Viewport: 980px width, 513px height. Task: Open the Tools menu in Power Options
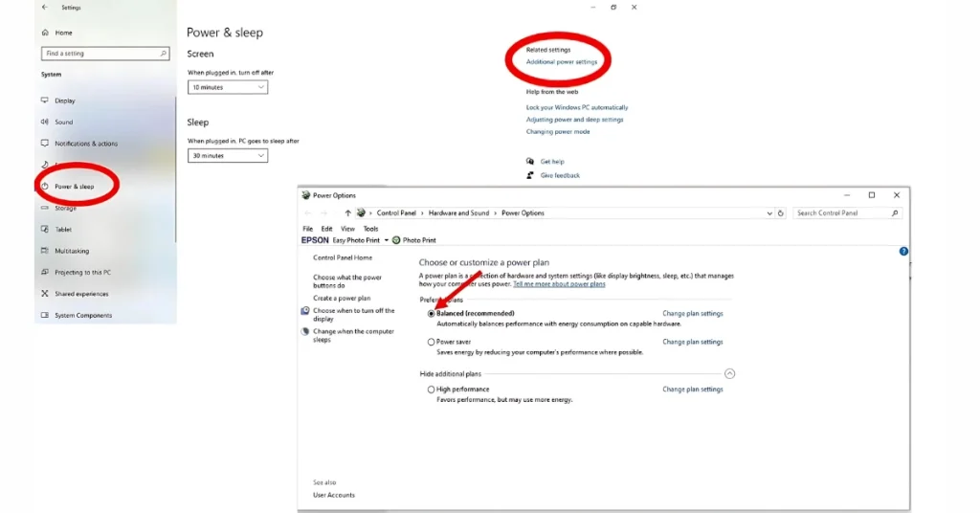[370, 229]
